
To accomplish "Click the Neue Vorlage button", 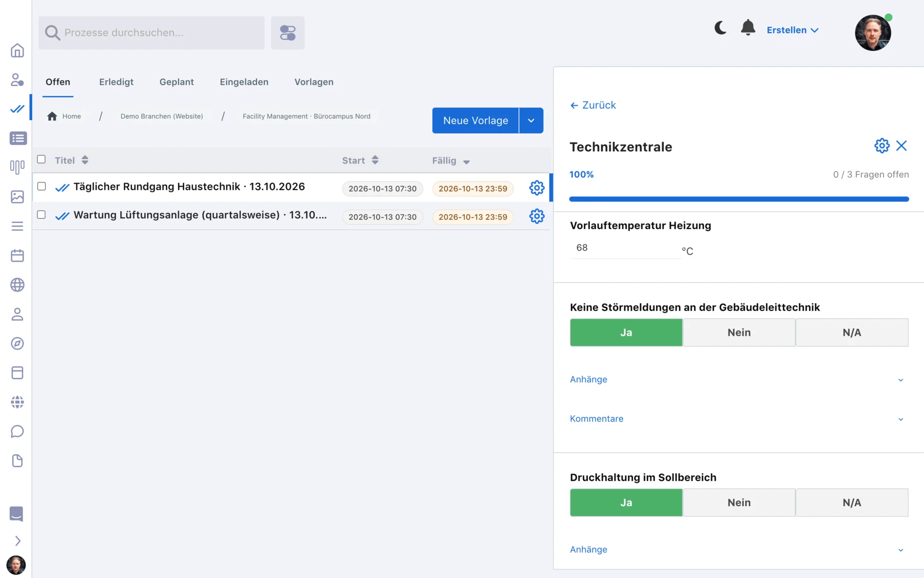I will click(475, 120).
